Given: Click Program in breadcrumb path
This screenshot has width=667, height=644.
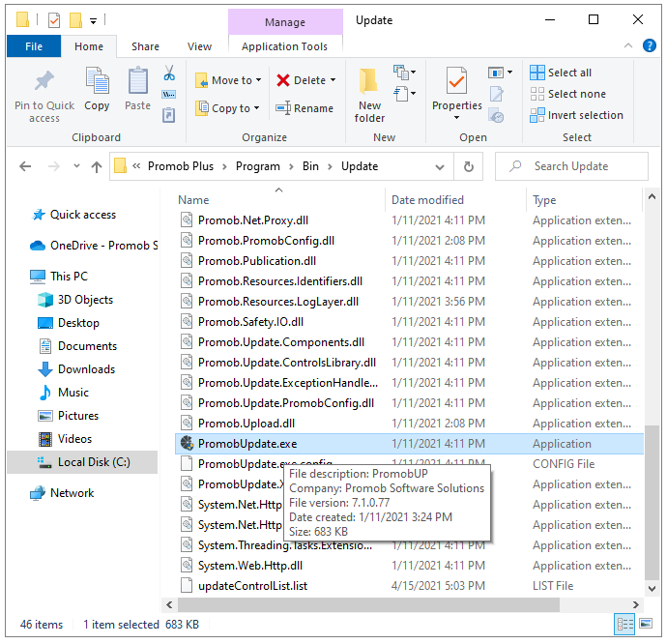Looking at the screenshot, I should coord(258,166).
